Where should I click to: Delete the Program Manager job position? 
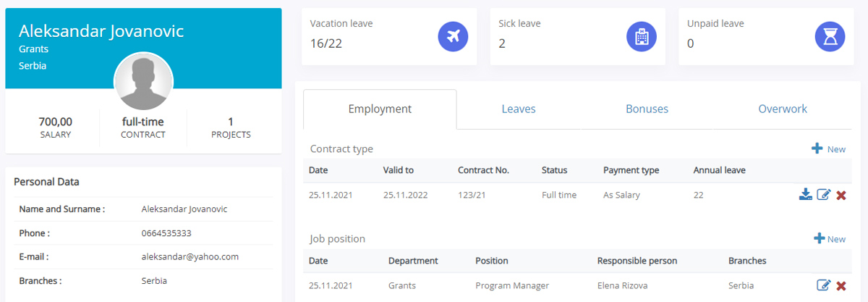841,286
